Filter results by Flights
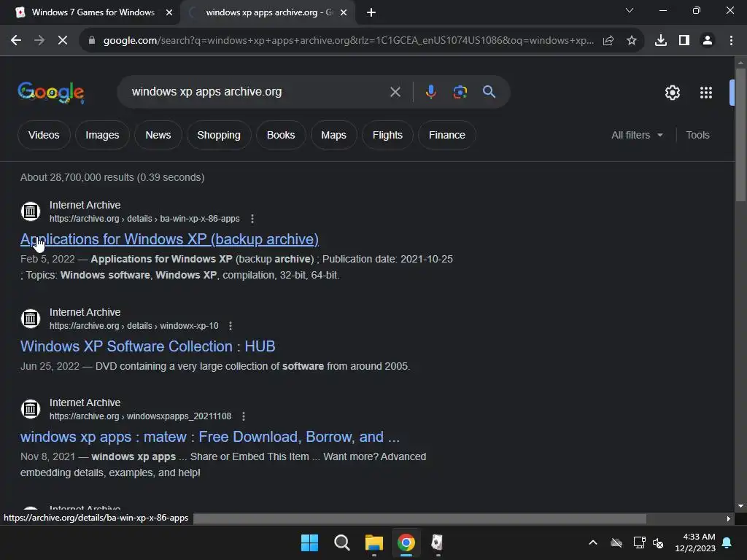Screen dimensions: 747x560 [x=388, y=135]
